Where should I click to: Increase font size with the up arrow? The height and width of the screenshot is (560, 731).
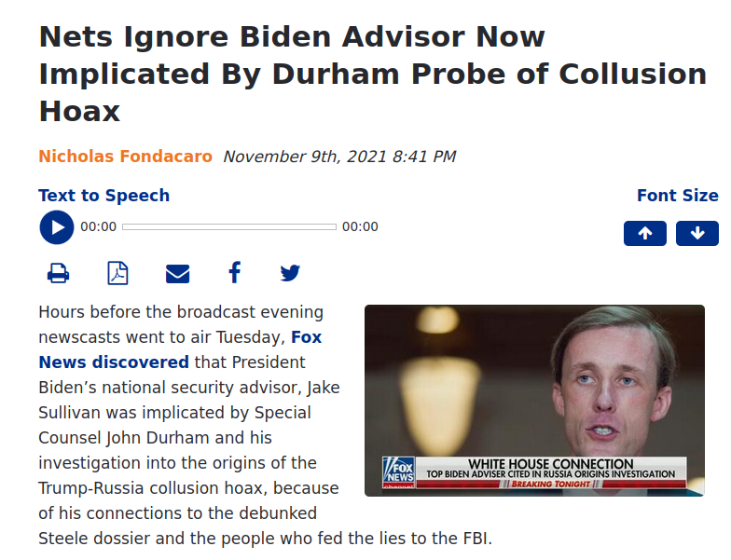point(645,233)
